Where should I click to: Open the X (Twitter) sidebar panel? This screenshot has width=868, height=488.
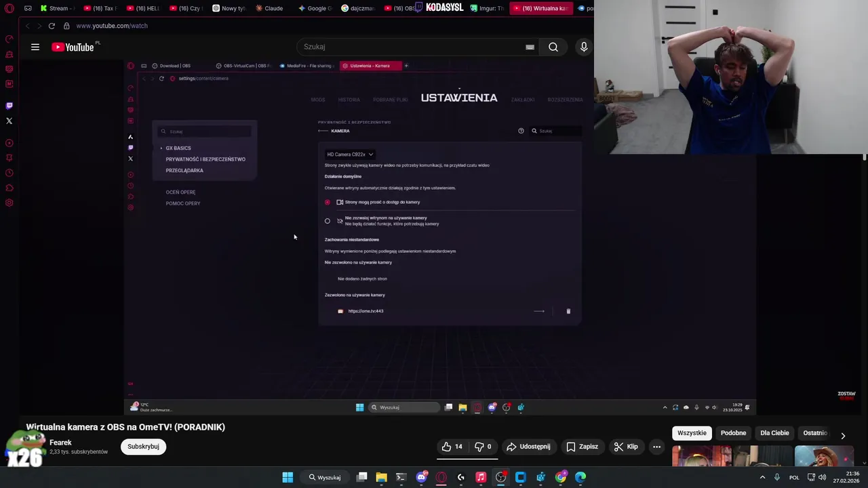pos(9,121)
